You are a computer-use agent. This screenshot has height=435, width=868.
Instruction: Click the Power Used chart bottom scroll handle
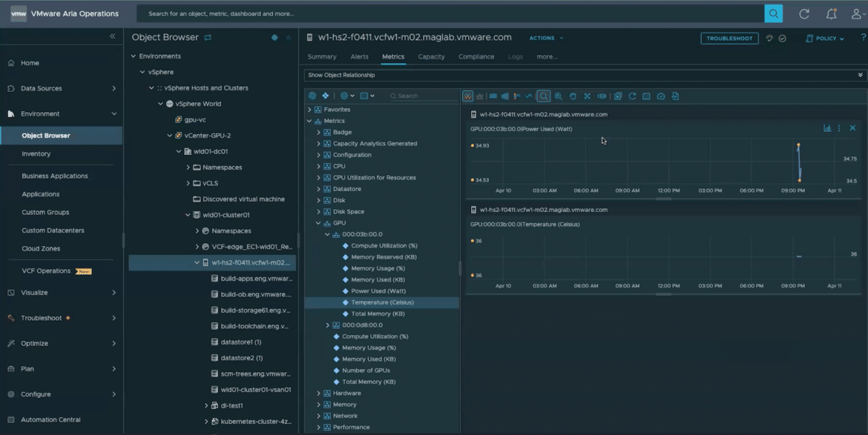[x=663, y=199]
